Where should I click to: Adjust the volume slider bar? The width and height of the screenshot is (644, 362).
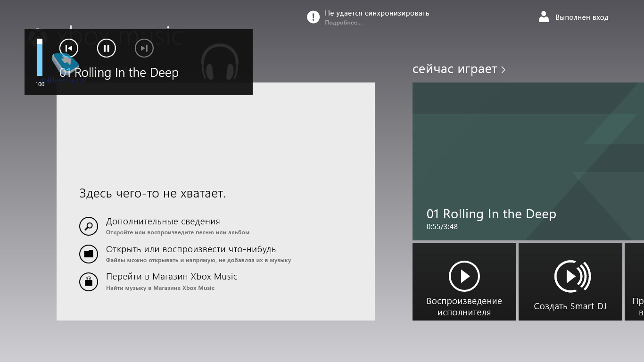[x=40, y=57]
